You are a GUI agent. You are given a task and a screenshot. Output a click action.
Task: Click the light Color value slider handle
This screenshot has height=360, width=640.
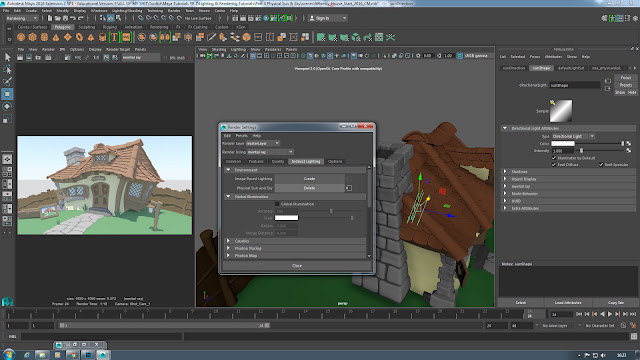tap(622, 144)
